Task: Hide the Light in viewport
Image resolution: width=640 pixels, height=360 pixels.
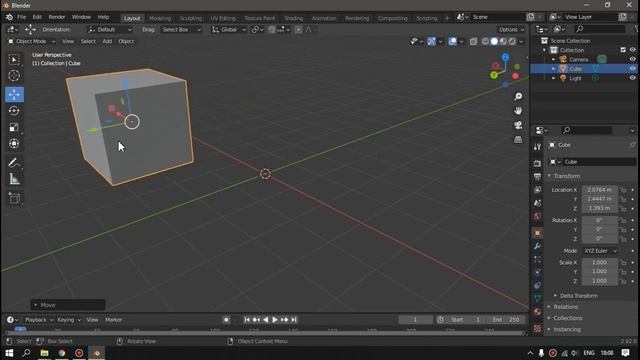Action: pos(632,78)
